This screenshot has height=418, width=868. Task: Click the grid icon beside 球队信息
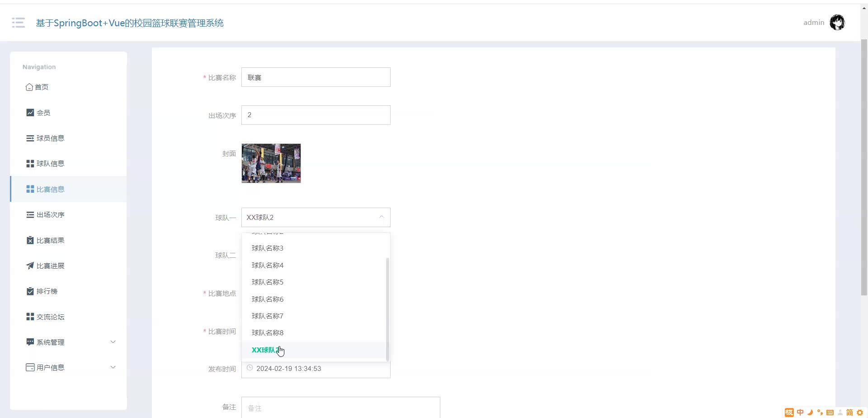click(30, 164)
